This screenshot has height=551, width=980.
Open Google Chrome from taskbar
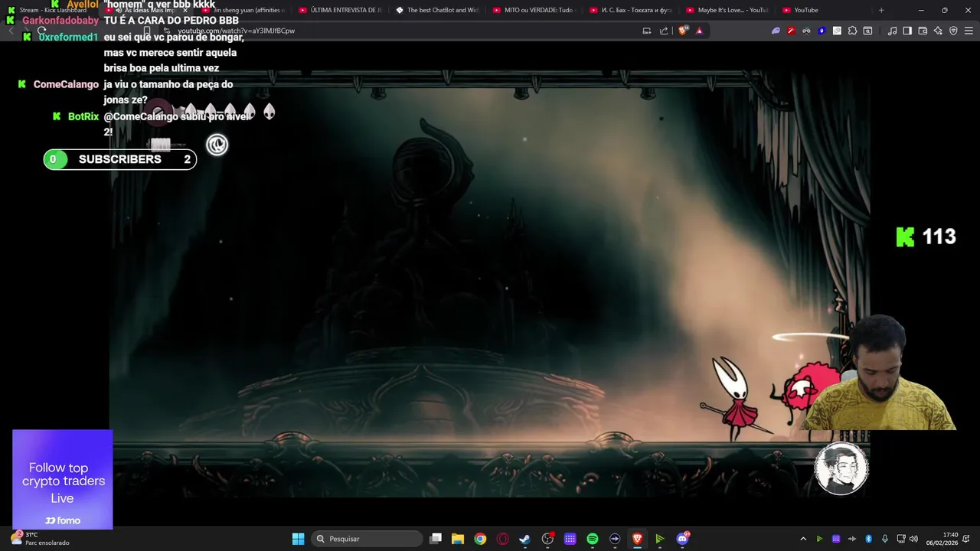pos(480,539)
